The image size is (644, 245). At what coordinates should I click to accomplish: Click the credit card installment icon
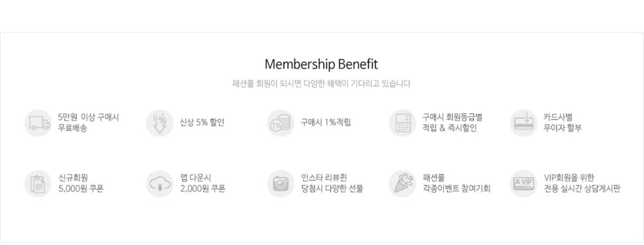pos(524,123)
